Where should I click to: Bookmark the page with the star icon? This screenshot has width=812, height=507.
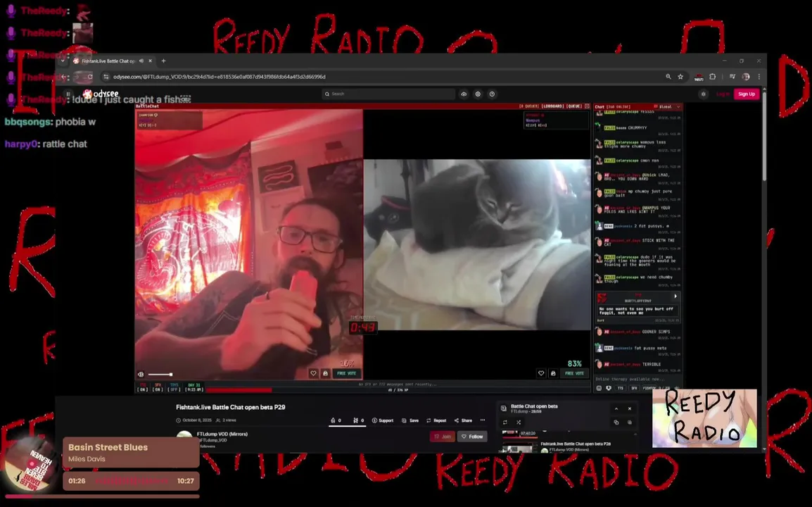[x=680, y=77]
